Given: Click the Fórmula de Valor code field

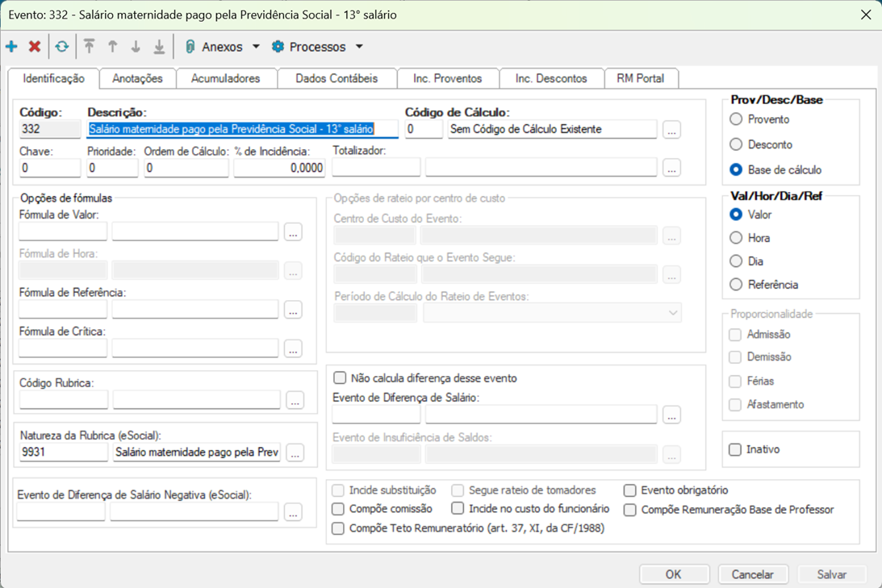Looking at the screenshot, I should coord(63,231).
